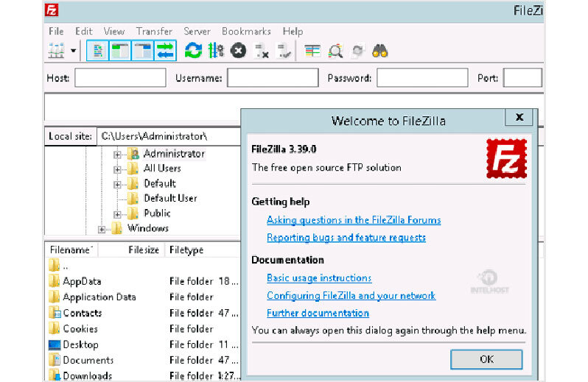
Task: Open 'Reporting bugs and feature requests' link
Action: point(346,238)
